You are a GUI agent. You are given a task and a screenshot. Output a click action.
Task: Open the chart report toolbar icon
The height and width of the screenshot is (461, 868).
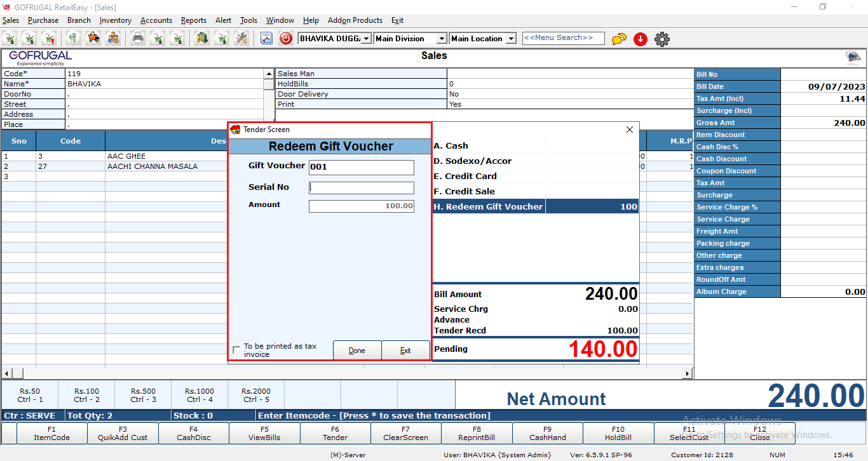[266, 39]
